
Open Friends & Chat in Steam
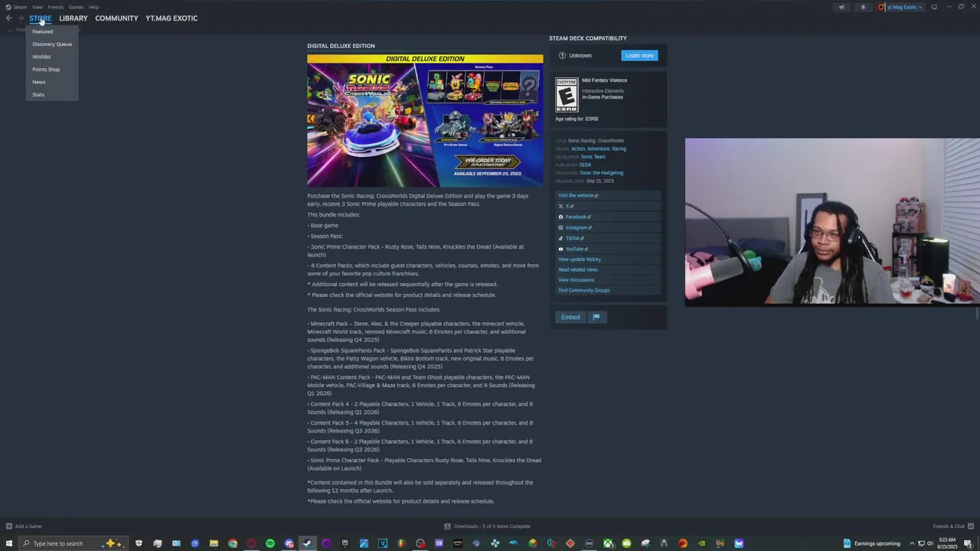coord(952,527)
